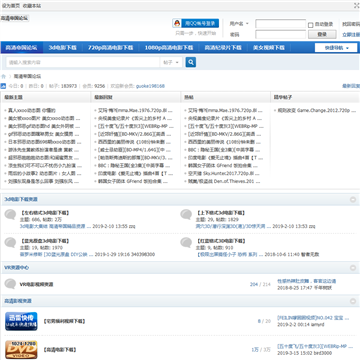Open FEILIN NO.042 last post link
This screenshot has height=360, width=360.
pyautogui.click(x=313, y=318)
